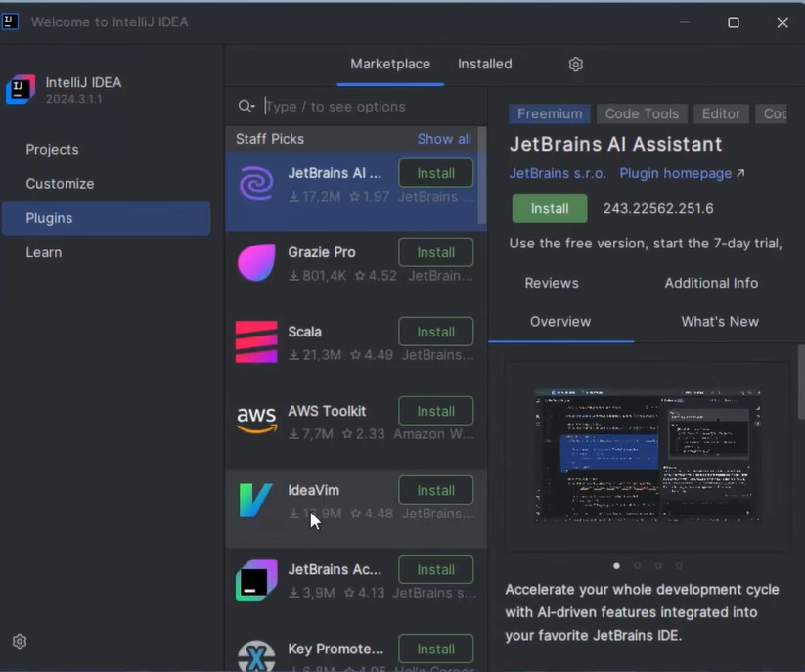
Task: Click the Scala plugin name
Action: click(x=304, y=332)
